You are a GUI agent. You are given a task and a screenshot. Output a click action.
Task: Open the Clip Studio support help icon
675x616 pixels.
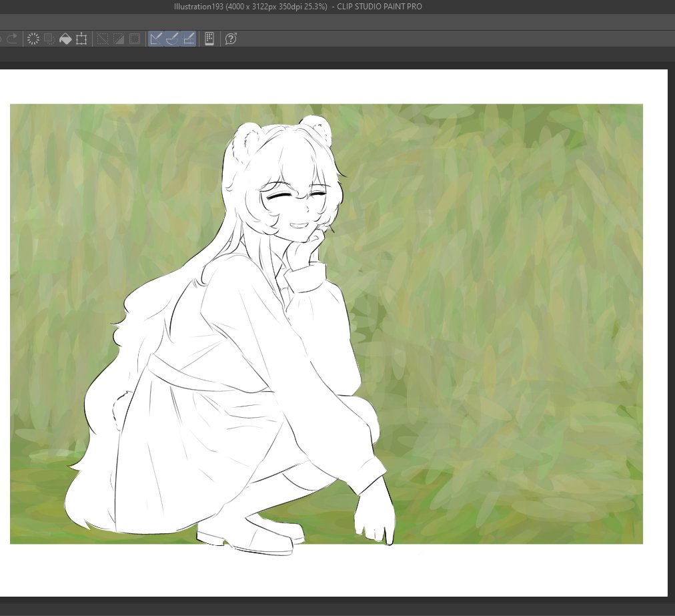(231, 39)
